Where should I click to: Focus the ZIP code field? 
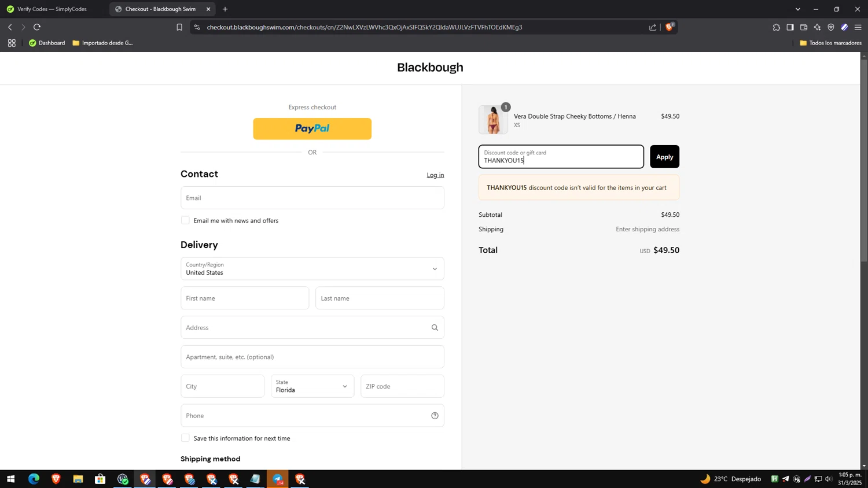point(402,386)
